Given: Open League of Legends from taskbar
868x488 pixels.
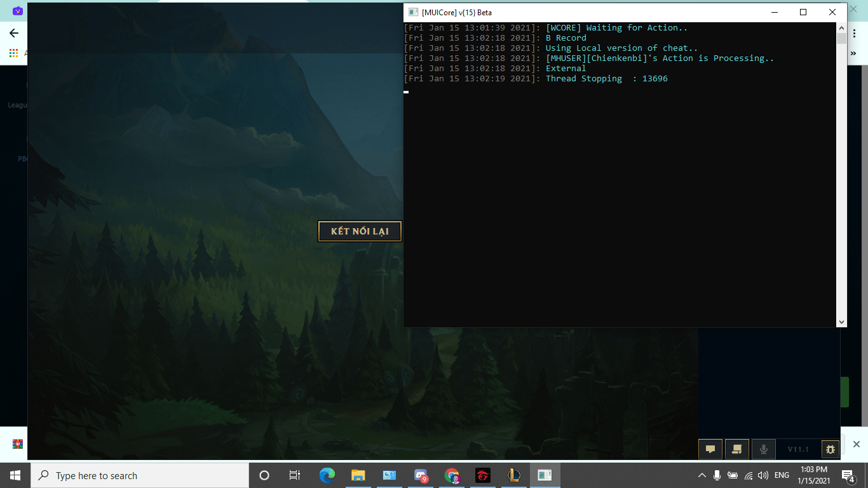Looking at the screenshot, I should coord(514,475).
